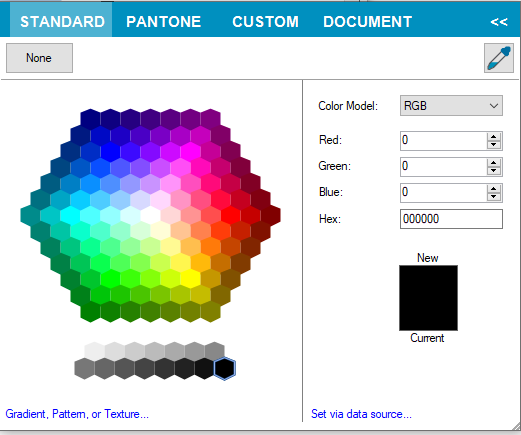The width and height of the screenshot is (521, 435).
Task: Pick the pure green hexagon swatch
Action: [x=110, y=279]
